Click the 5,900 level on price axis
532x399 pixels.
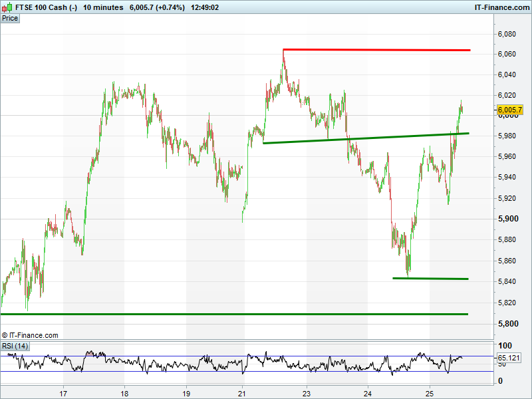click(507, 219)
